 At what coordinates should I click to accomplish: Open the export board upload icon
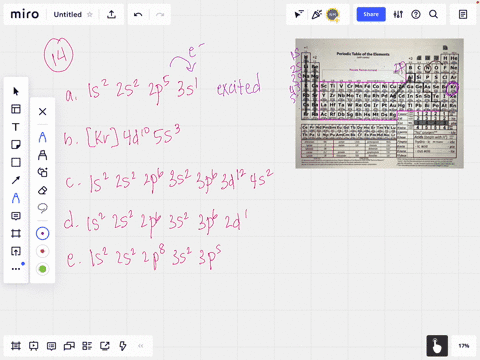click(111, 14)
